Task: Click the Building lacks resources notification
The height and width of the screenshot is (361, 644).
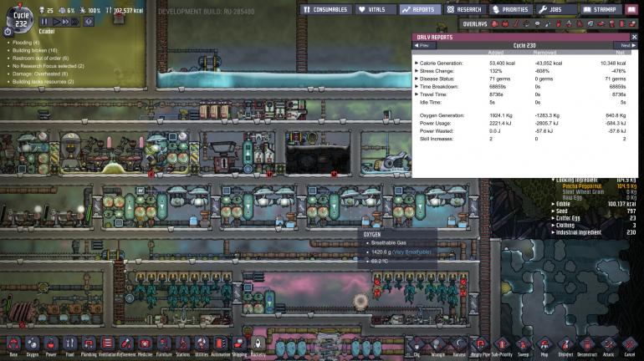Action: [43, 82]
